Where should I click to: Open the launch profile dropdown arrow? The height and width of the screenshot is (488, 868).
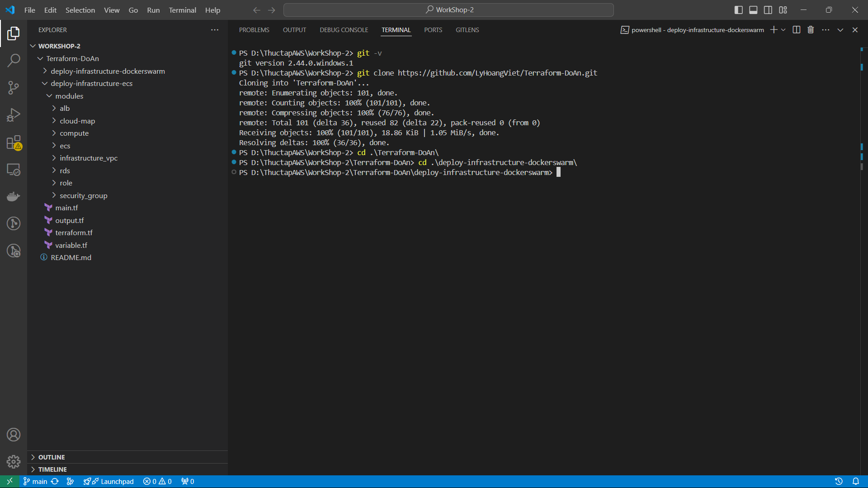coord(783,30)
